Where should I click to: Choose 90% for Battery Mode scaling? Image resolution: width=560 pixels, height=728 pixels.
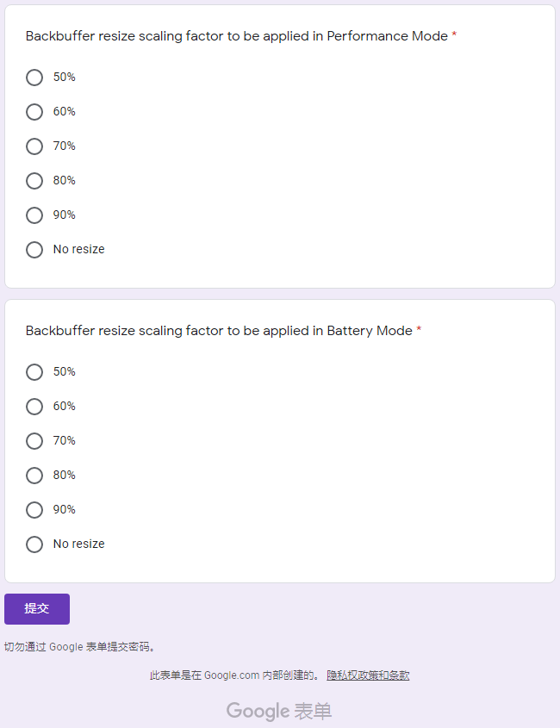(x=34, y=510)
